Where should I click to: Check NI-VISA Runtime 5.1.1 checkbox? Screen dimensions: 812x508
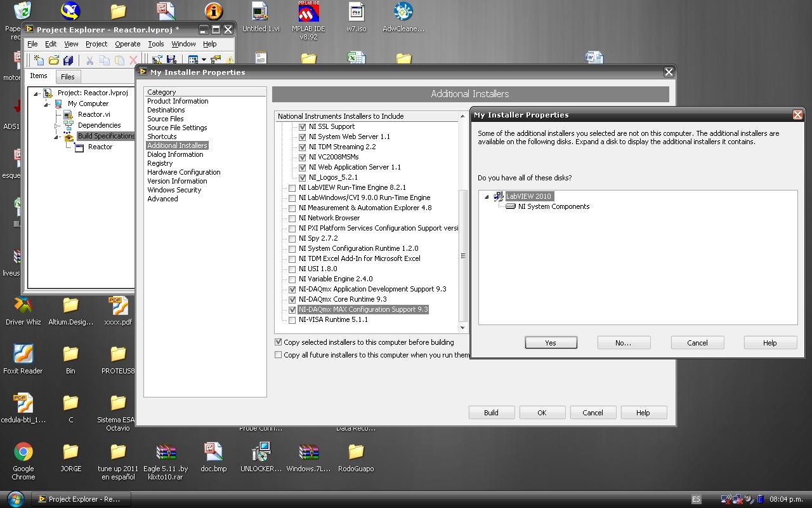pyautogui.click(x=292, y=320)
